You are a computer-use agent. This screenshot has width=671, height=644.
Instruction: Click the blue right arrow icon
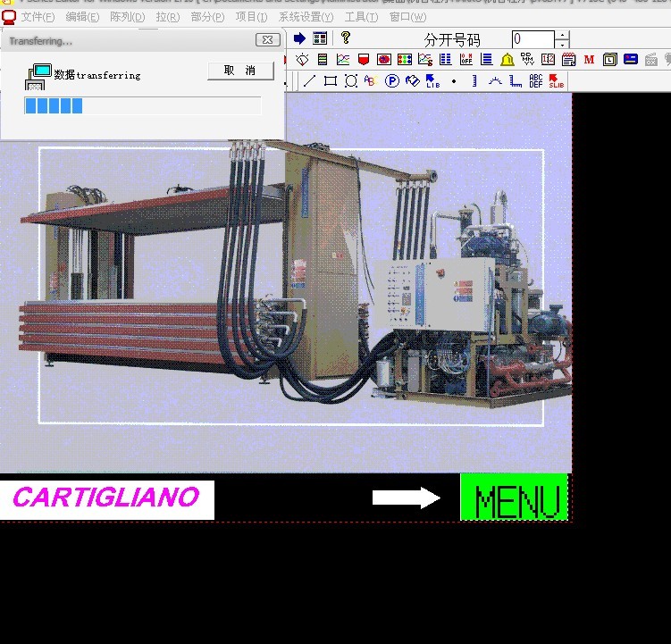(299, 38)
